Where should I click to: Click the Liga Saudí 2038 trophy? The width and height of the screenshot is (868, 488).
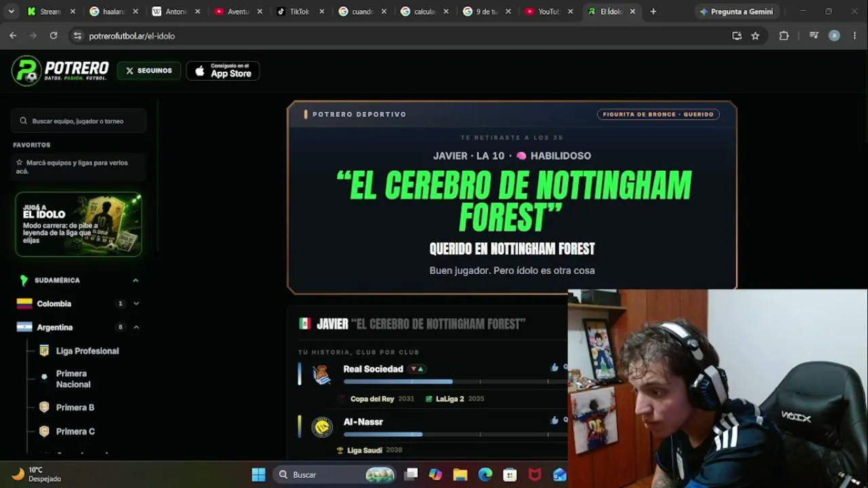pos(370,450)
